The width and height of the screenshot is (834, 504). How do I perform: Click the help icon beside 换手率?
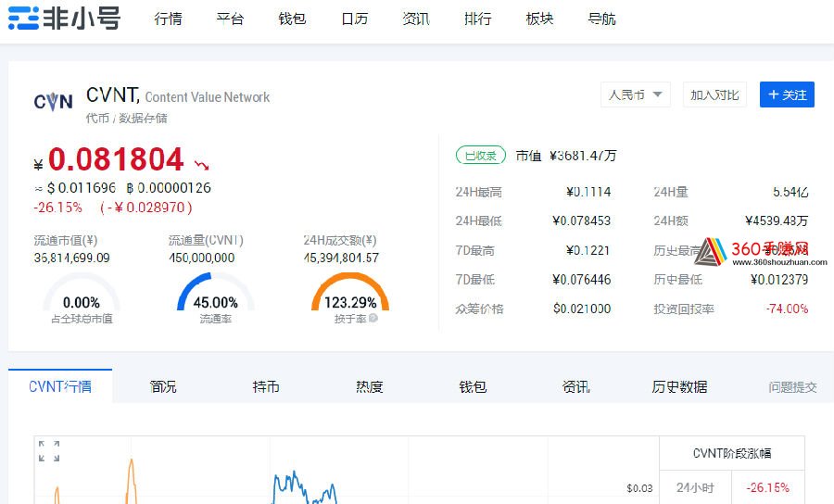tap(373, 318)
